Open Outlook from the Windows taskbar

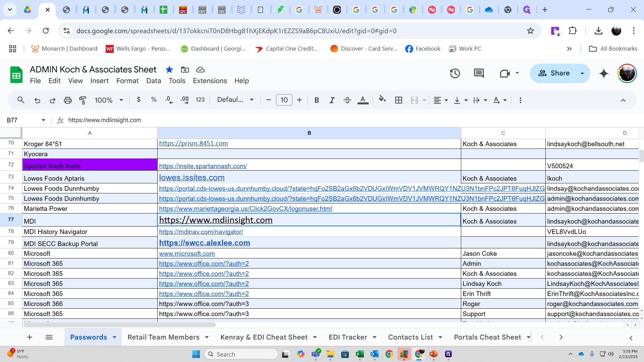click(x=374, y=354)
